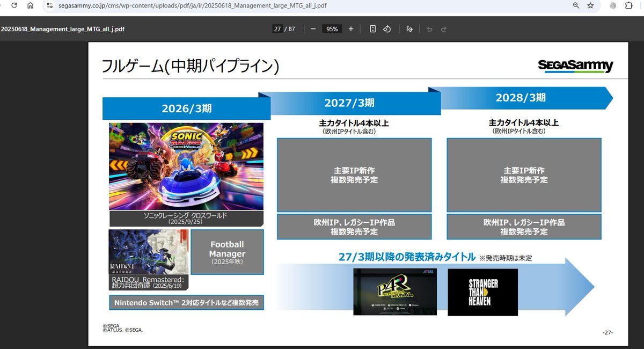Click the Nintendo Switch 2対応タイトル banner
This screenshot has height=349, width=644.
click(x=186, y=303)
